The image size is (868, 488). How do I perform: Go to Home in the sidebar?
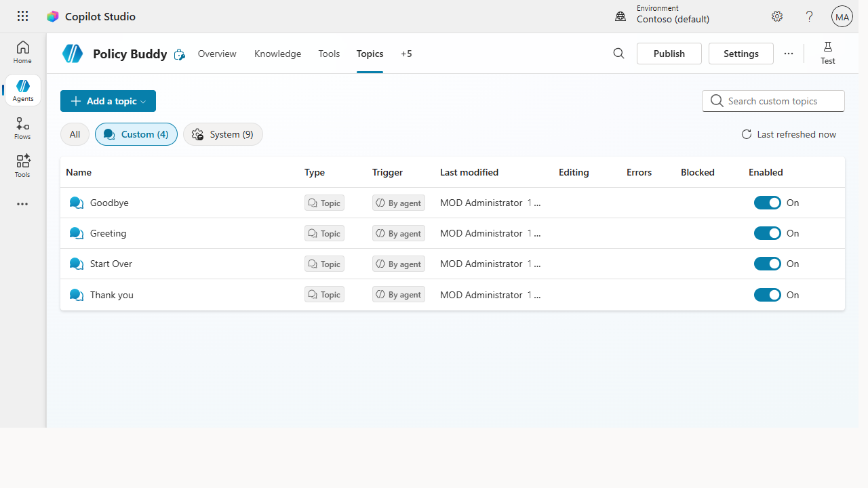(22, 52)
